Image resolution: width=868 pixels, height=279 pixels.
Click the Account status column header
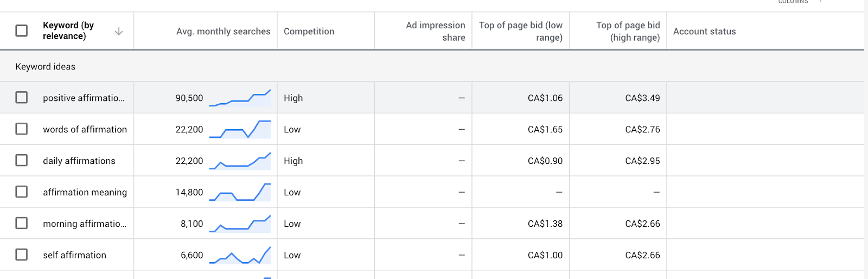click(704, 31)
